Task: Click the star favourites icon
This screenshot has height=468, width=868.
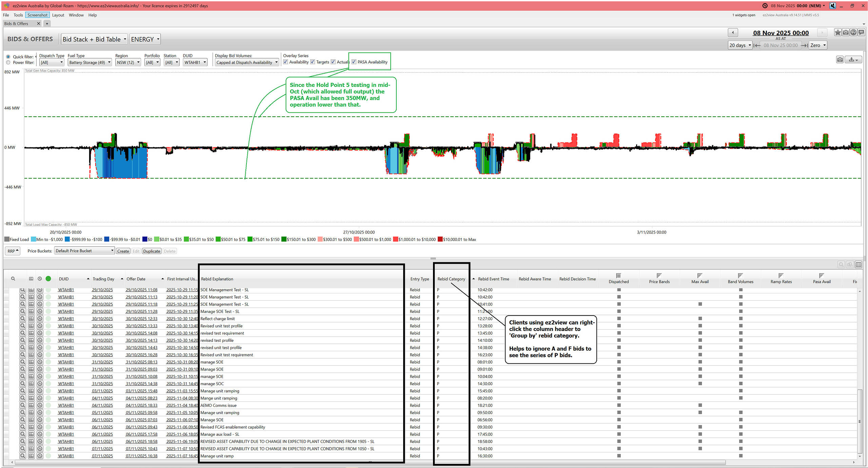Action: coord(837,33)
